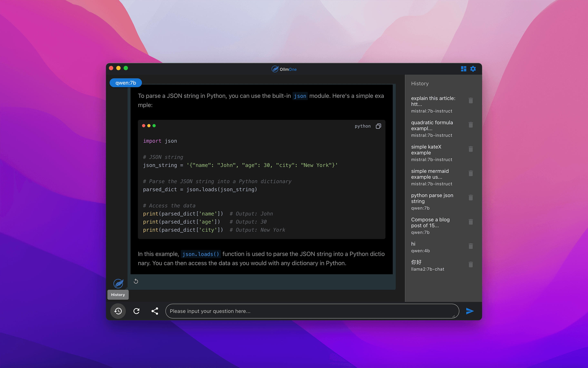
Task: Delete the '你好' history entry
Action: 471,265
